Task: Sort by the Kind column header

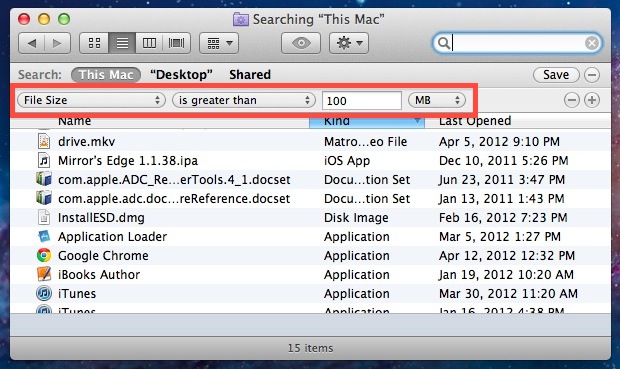Action: pos(367,122)
